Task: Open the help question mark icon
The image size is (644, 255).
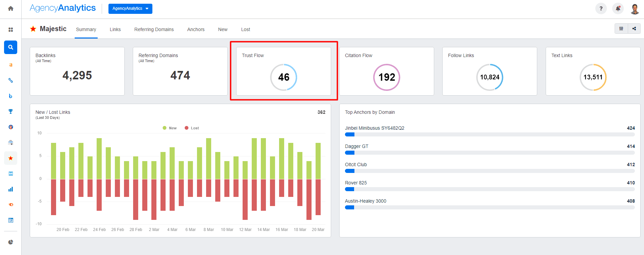Action: pyautogui.click(x=601, y=9)
